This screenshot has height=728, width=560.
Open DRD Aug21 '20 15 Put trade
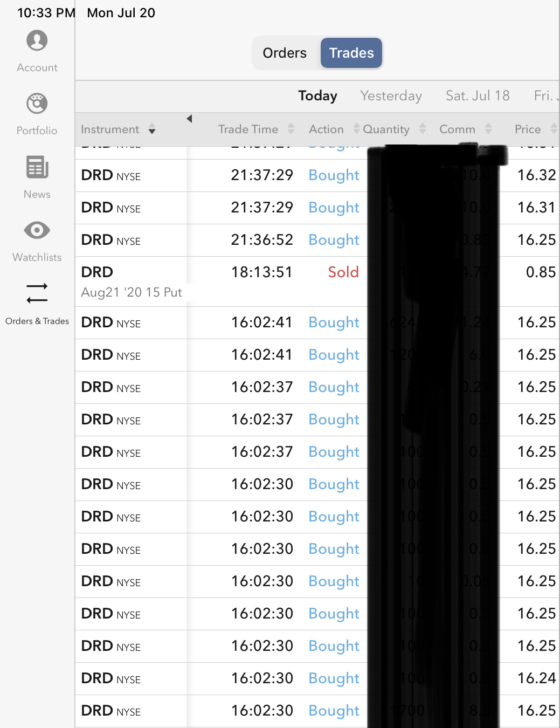(x=132, y=281)
